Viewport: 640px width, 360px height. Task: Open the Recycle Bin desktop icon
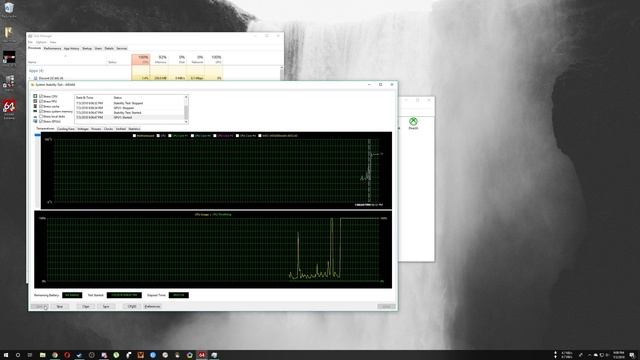9,9
